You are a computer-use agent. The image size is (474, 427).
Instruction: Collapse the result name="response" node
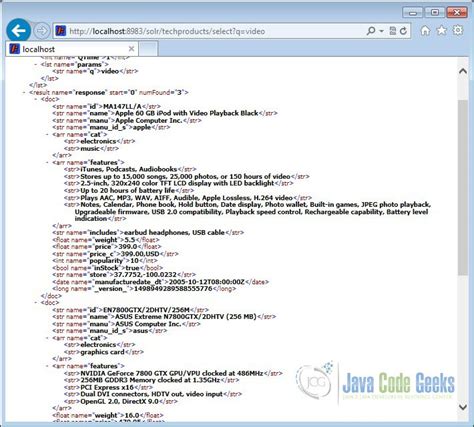tap(24, 92)
